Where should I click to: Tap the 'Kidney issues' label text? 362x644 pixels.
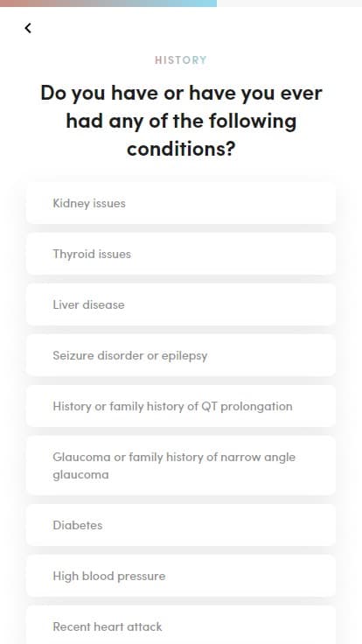click(x=89, y=203)
